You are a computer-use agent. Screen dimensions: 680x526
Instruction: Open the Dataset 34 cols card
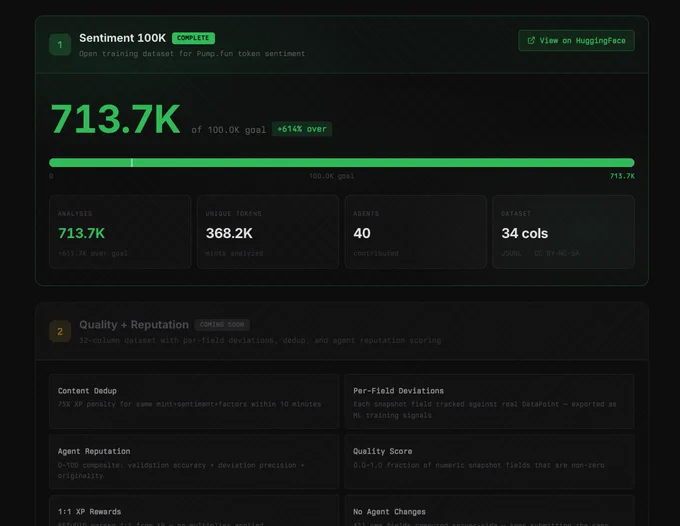563,232
